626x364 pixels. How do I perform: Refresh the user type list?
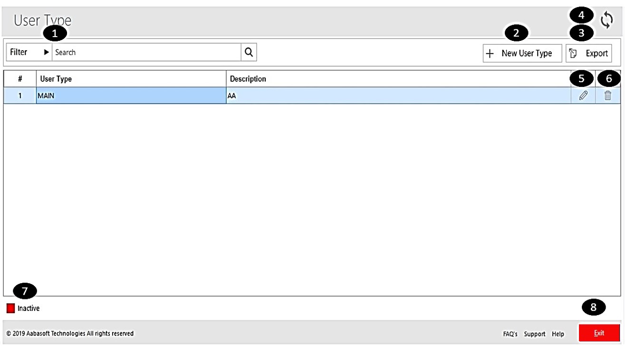click(606, 20)
